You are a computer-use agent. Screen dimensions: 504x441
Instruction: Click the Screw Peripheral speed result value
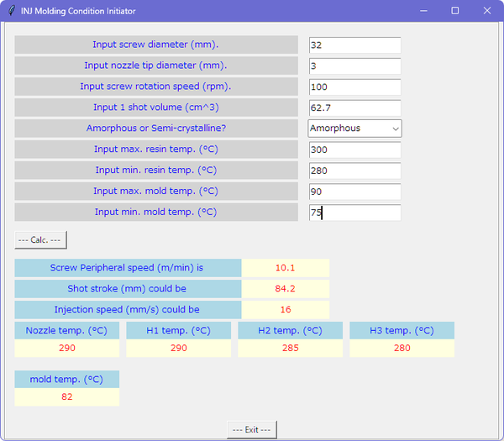point(285,268)
